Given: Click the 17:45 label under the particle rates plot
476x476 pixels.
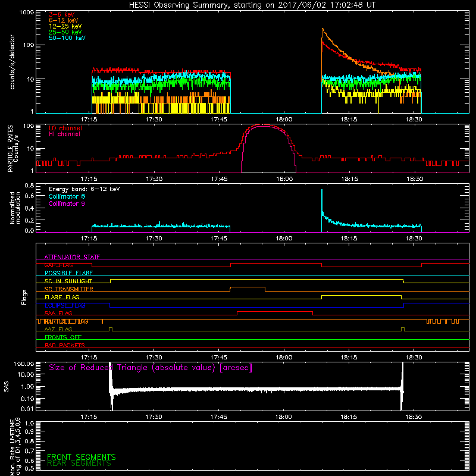Looking at the screenshot, I should 219,179.
